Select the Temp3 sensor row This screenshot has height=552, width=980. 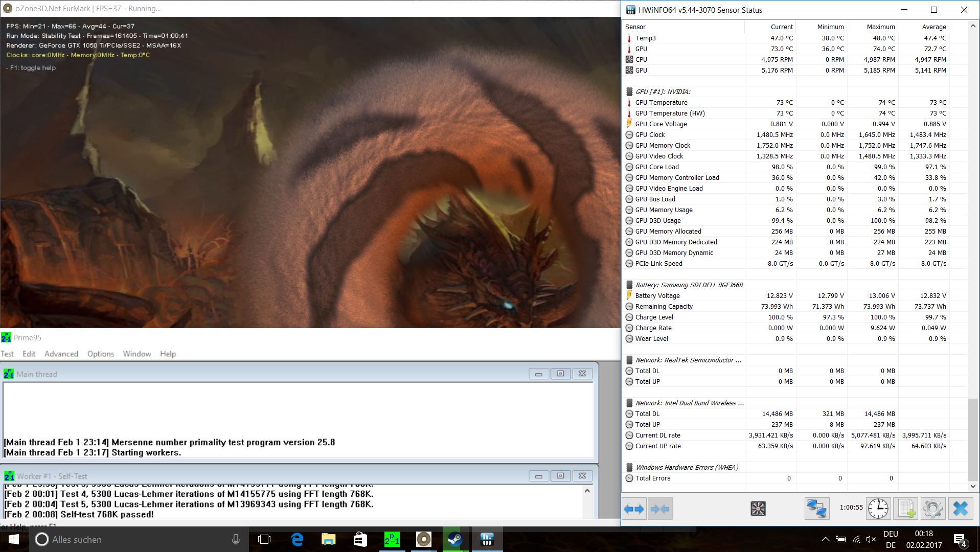point(794,38)
